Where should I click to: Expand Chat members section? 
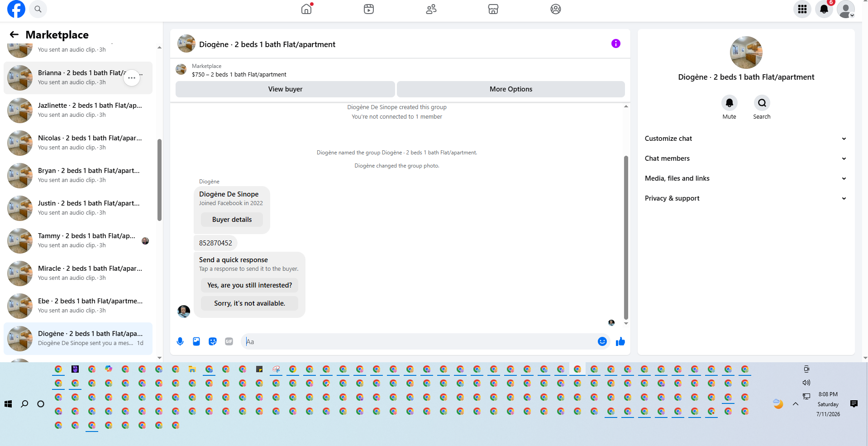click(x=746, y=158)
